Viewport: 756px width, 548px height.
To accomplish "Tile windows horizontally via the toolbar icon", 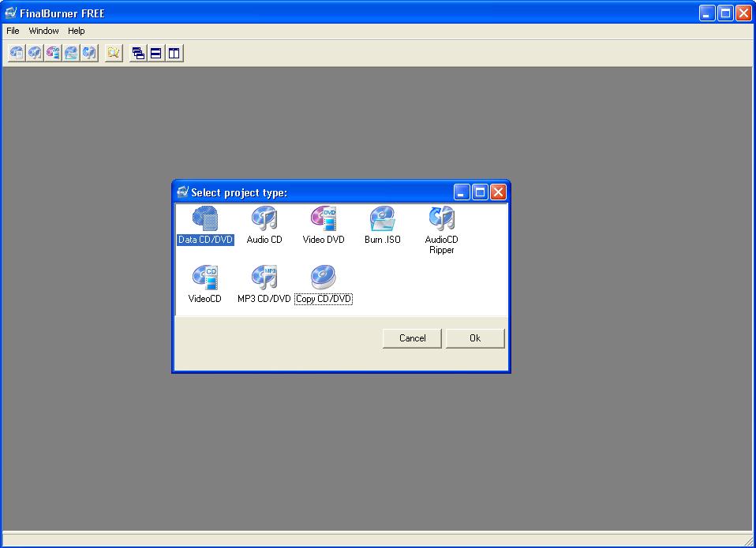I will (156, 53).
